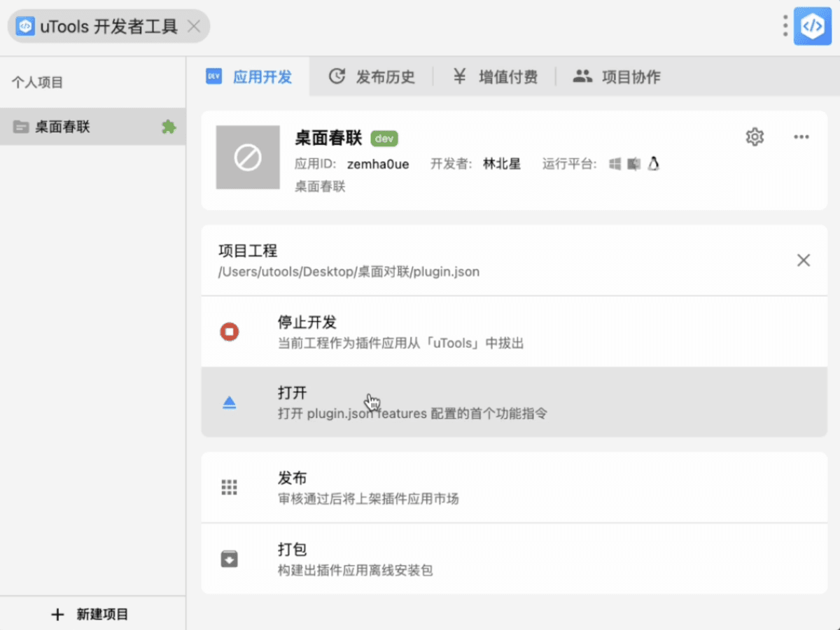Click the history clock icon in 发布历史 tab
The height and width of the screenshot is (630, 840).
337,76
